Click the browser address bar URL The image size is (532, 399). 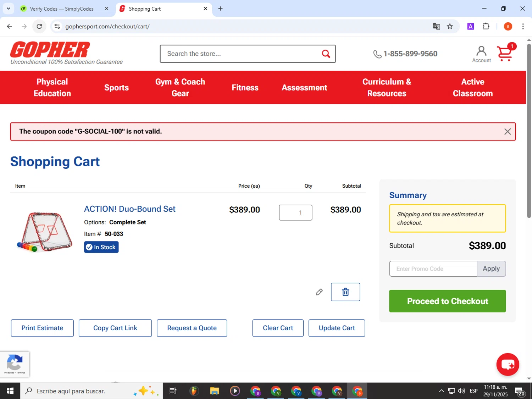coord(107,27)
